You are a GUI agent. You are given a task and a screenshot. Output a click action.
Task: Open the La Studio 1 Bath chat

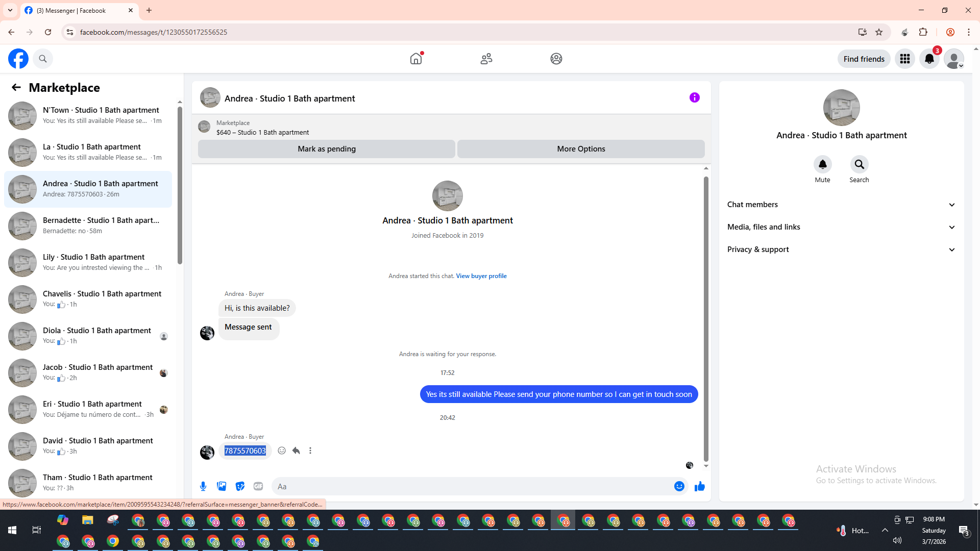point(88,152)
